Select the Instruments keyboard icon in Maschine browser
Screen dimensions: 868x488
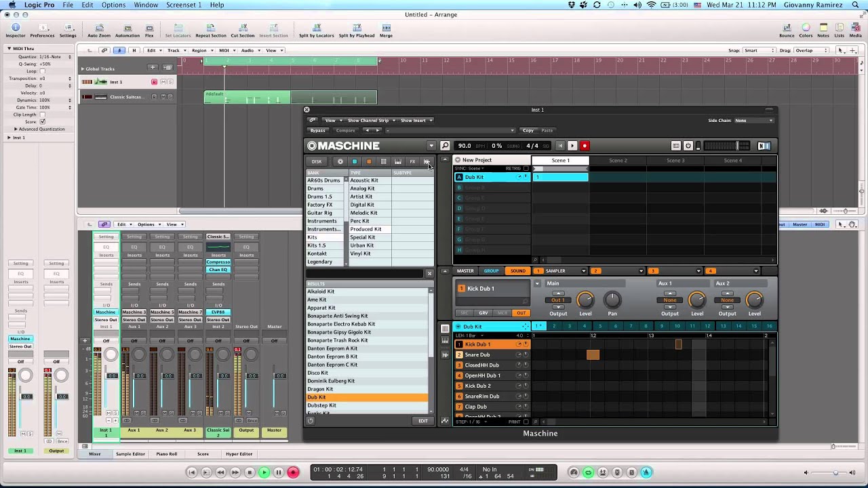pyautogui.click(x=398, y=161)
